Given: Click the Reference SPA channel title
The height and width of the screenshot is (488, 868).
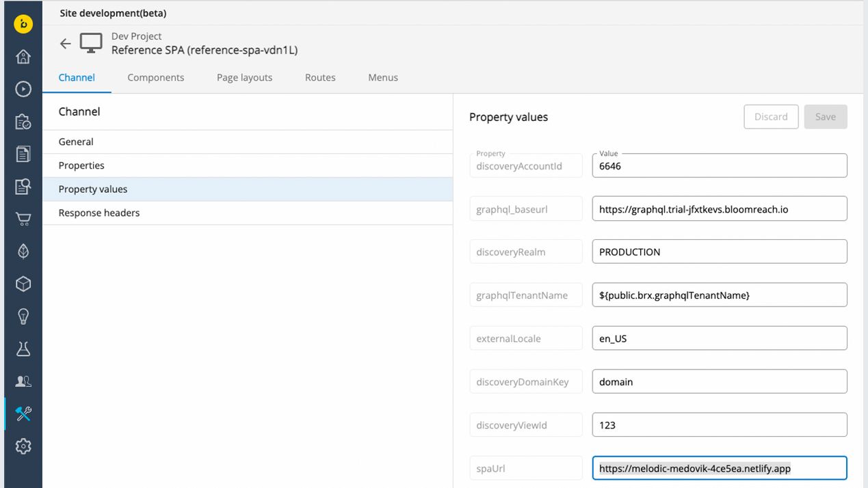Looking at the screenshot, I should (205, 50).
